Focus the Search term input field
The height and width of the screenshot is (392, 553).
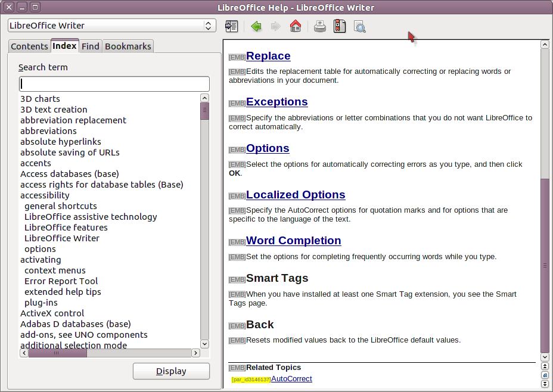[x=114, y=84]
